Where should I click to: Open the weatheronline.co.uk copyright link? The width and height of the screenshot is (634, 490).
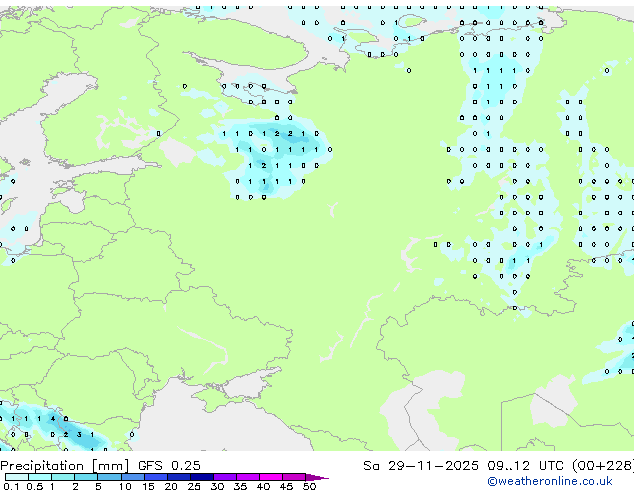(x=550, y=481)
